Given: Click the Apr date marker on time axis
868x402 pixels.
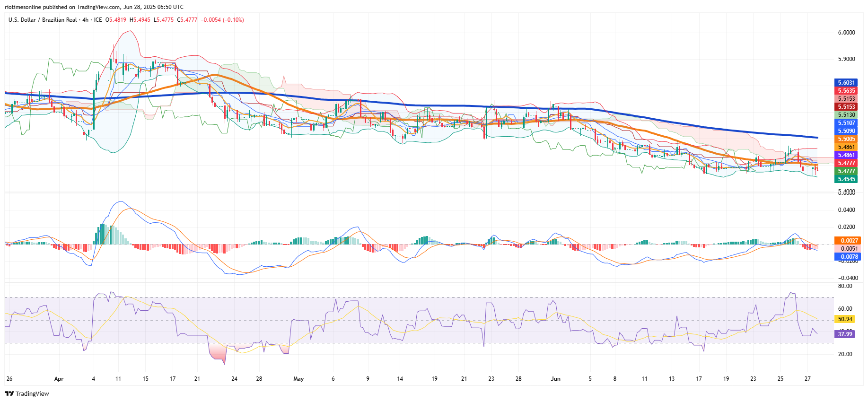Looking at the screenshot, I should click(x=59, y=379).
